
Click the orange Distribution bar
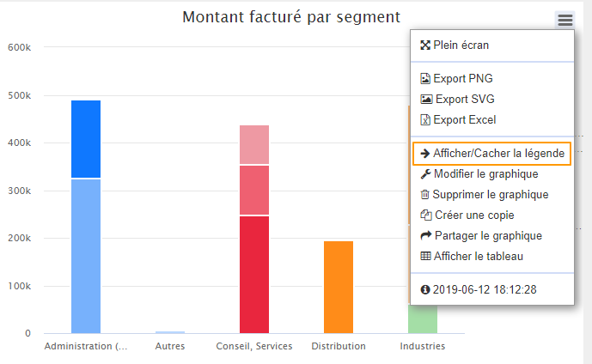tap(339, 287)
